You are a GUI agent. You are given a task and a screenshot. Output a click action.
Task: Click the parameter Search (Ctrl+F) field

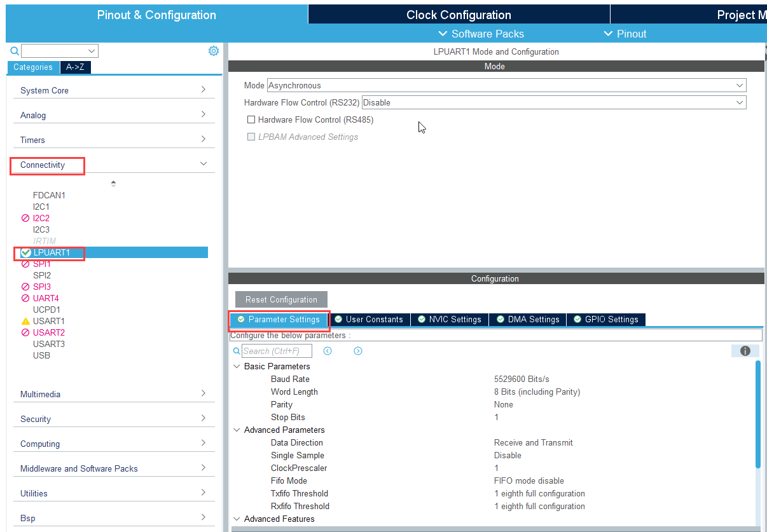tap(277, 351)
